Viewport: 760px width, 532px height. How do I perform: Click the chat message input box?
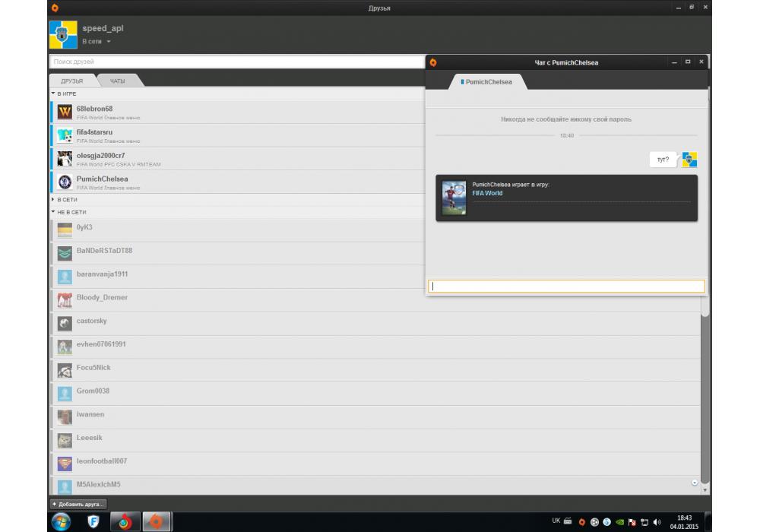566,287
